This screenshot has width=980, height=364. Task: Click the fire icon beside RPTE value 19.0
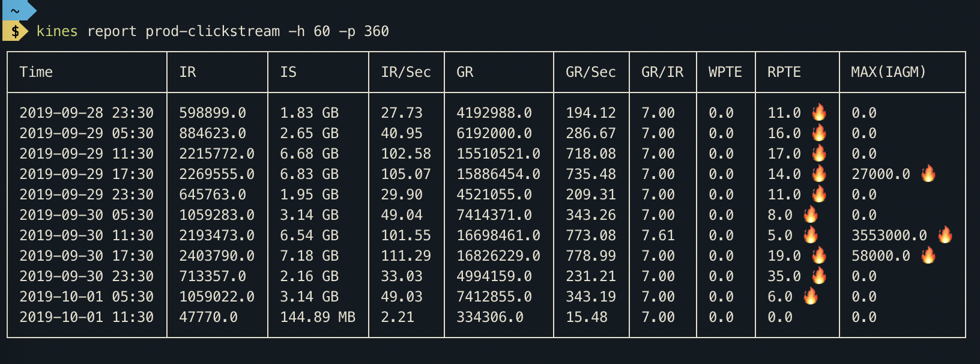coord(819,255)
